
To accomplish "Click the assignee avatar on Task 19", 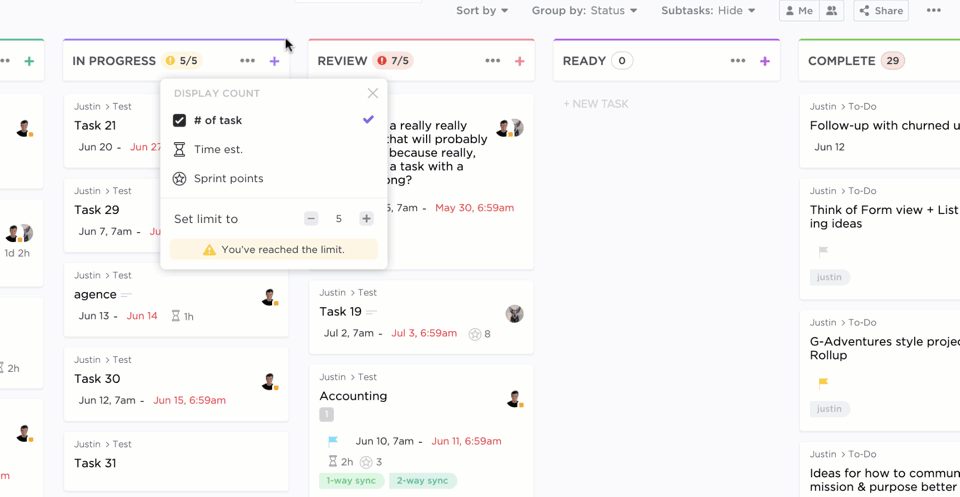I will coord(514,314).
